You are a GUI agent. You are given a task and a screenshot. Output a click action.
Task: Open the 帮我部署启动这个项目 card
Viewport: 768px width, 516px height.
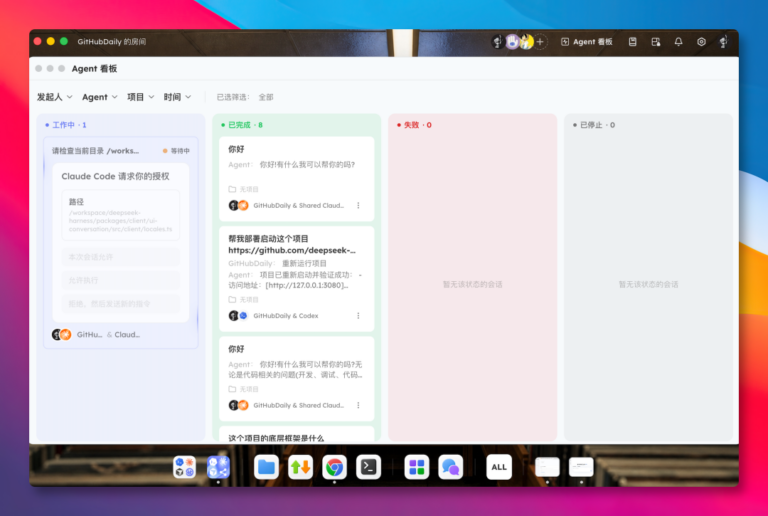point(297,279)
